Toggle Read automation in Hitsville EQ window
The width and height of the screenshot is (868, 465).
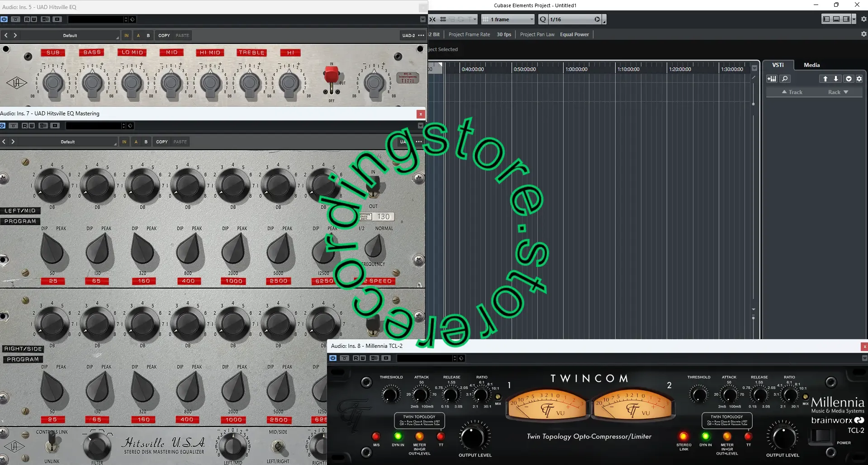27,19
